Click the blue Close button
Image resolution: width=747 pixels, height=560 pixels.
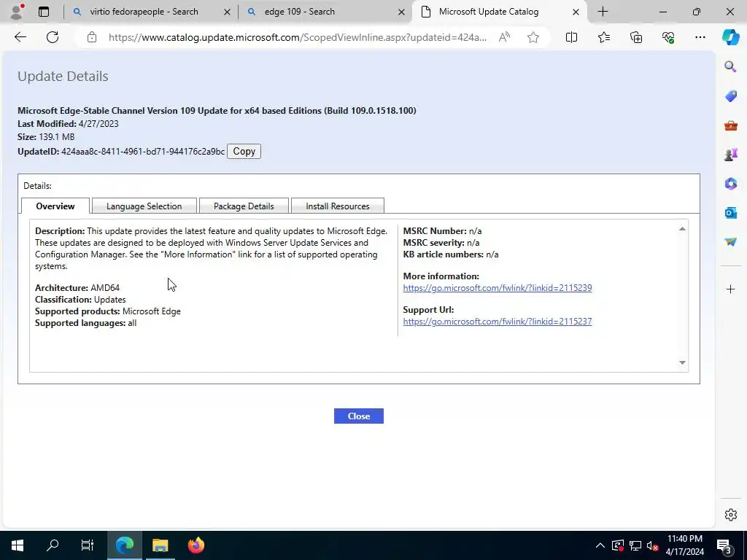pos(359,416)
